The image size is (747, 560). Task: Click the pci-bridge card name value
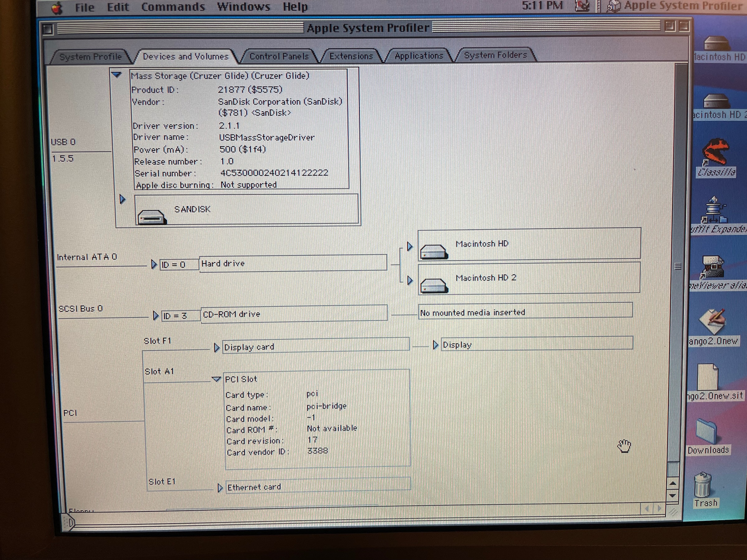(327, 406)
